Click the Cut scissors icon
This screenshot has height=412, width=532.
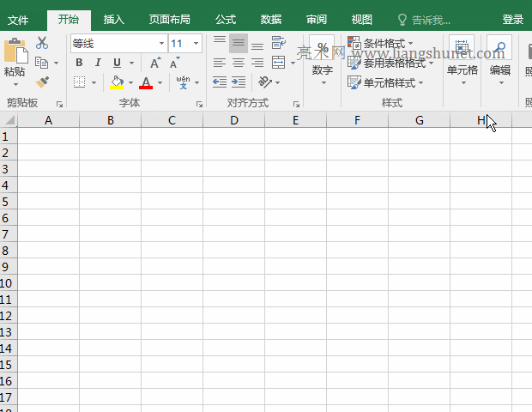(42, 43)
